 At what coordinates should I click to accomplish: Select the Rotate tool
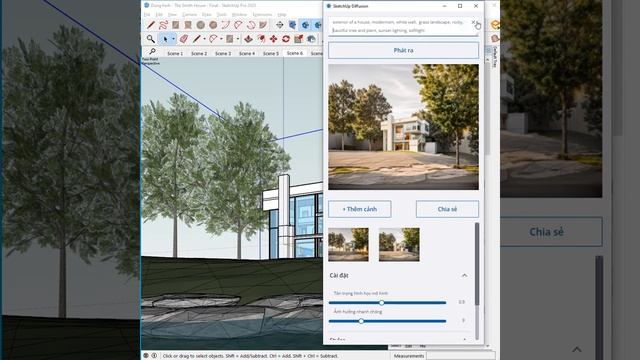coord(286,39)
